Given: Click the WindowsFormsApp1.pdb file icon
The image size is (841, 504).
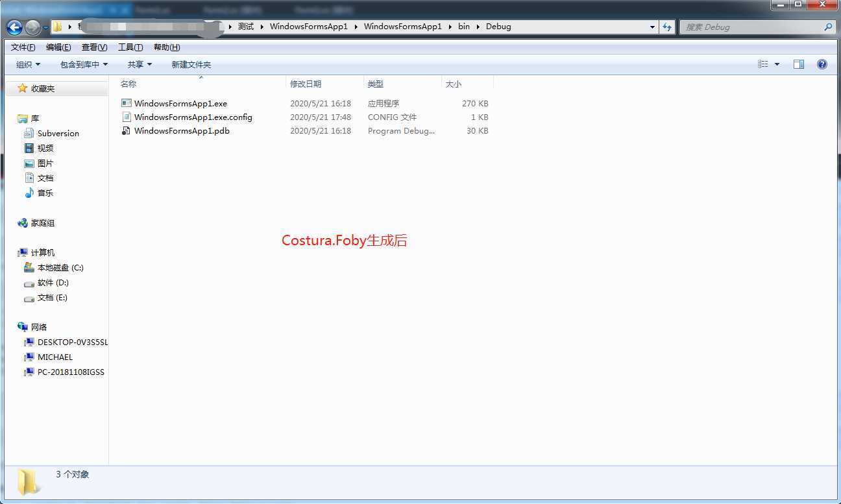Looking at the screenshot, I should point(127,130).
